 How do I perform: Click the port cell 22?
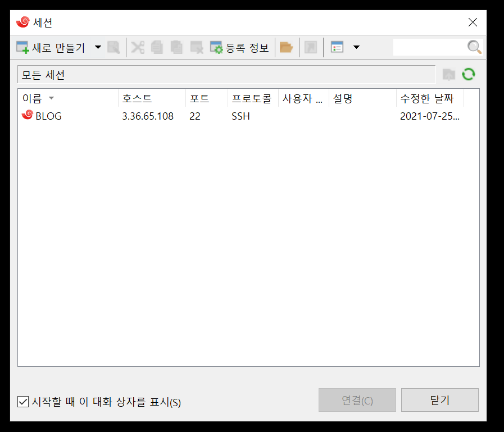195,116
